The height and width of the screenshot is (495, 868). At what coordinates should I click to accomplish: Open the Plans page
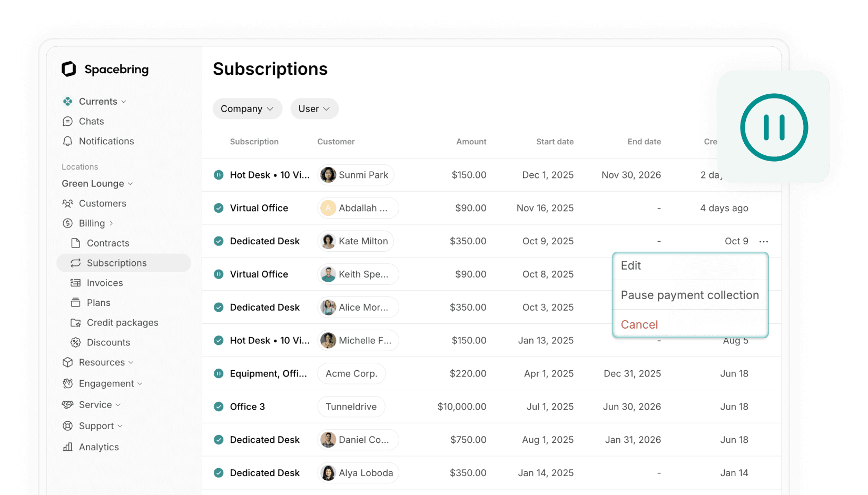97,302
